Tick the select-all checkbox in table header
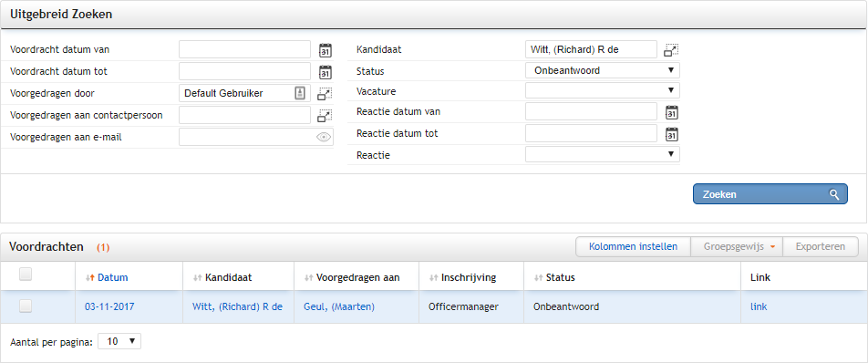The height and width of the screenshot is (363, 868). pos(26,274)
